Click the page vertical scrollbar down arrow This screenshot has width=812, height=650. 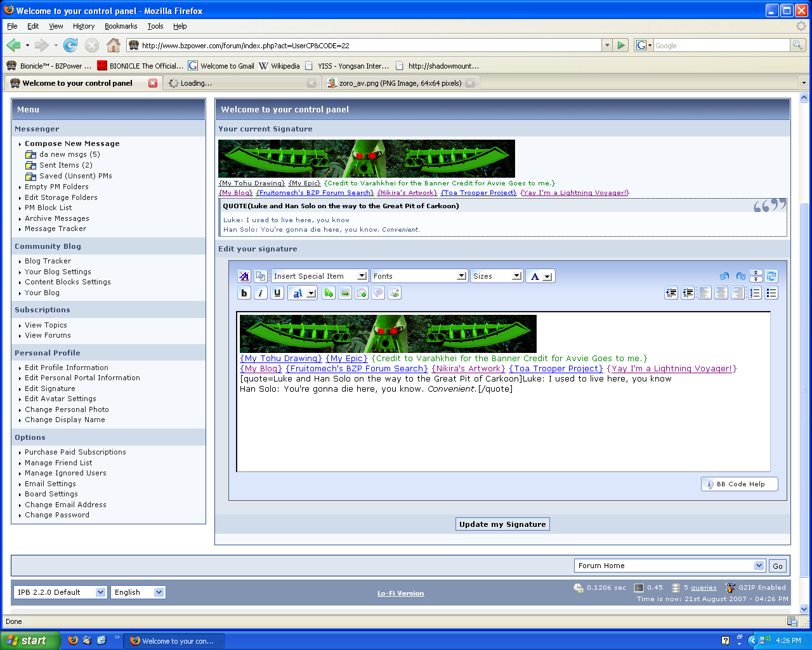point(804,609)
